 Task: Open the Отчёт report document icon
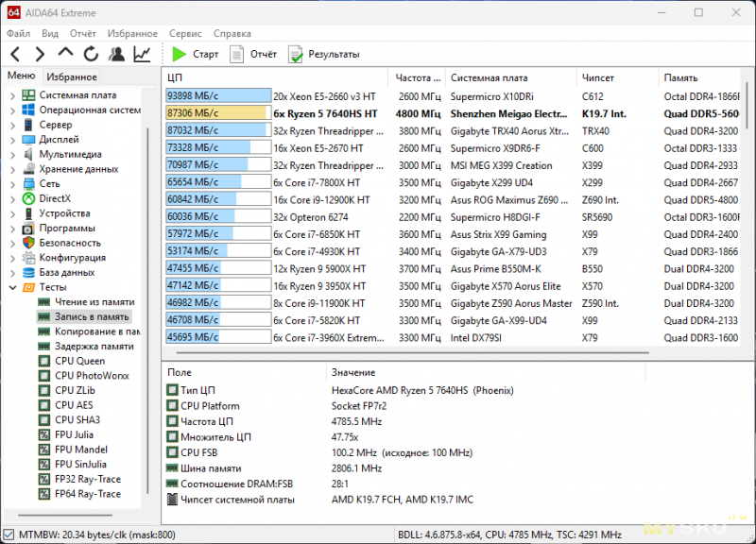pyautogui.click(x=236, y=54)
